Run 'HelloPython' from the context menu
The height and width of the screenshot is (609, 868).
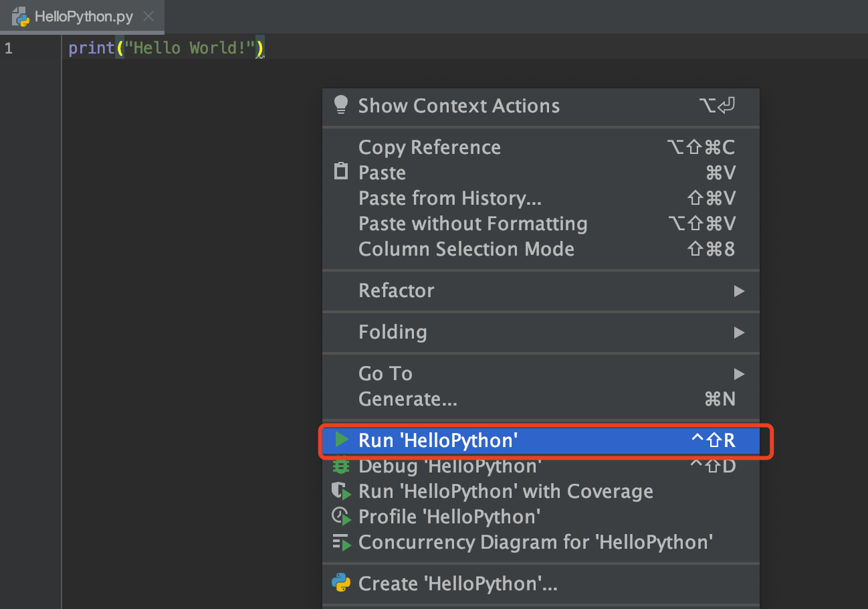541,440
